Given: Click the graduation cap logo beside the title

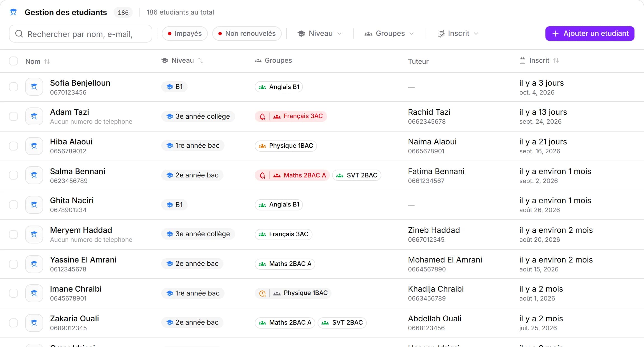Looking at the screenshot, I should [x=13, y=12].
